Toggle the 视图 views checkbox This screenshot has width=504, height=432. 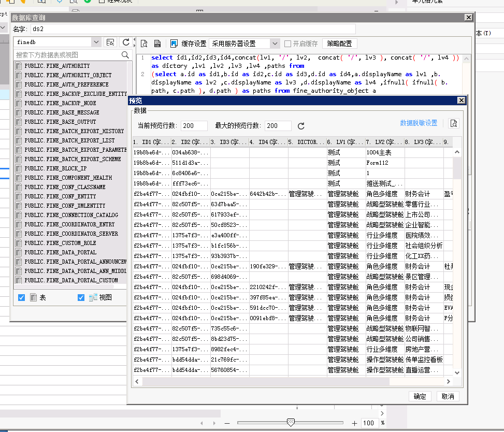click(81, 298)
